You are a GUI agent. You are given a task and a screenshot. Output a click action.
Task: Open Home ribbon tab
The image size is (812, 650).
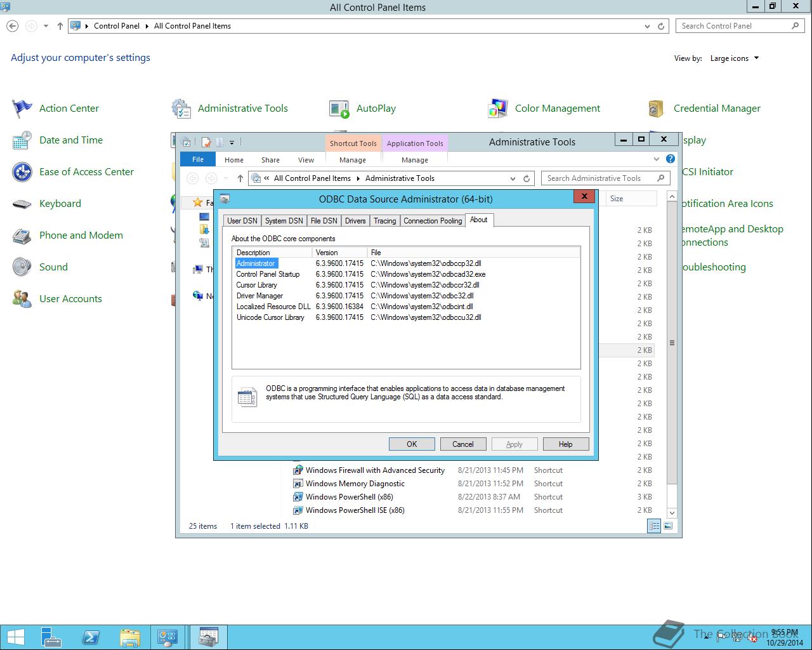coord(234,160)
